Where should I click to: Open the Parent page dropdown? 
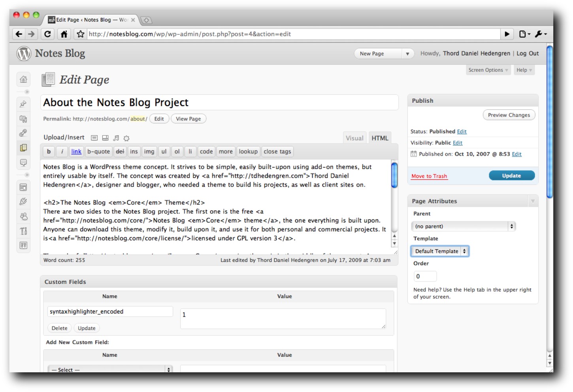coord(463,226)
